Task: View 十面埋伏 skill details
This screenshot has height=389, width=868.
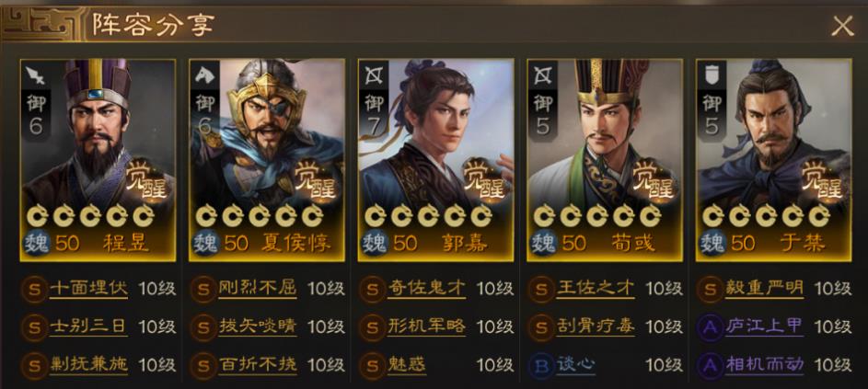Action: click(88, 288)
